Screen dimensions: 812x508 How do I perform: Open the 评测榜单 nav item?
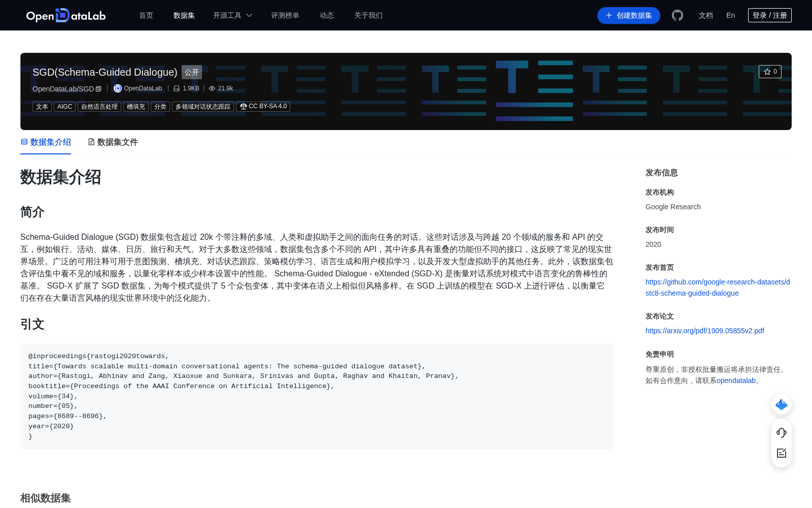(285, 15)
